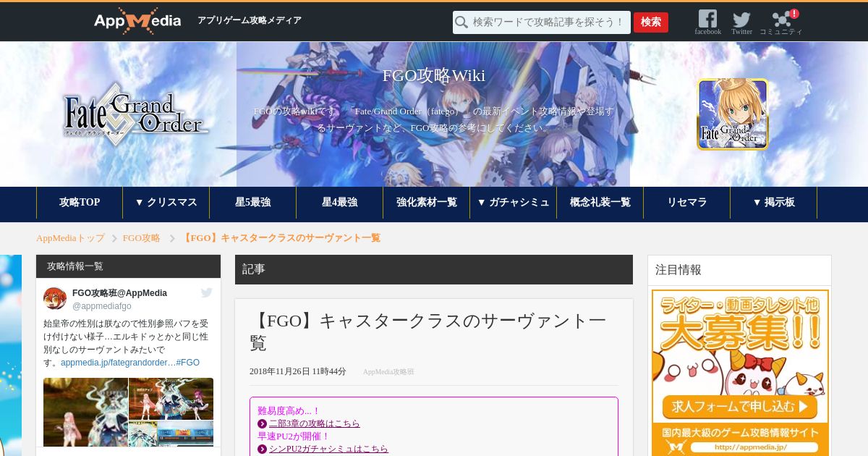Open the tweet's left game screenshot
868x456 pixels.
[85, 412]
